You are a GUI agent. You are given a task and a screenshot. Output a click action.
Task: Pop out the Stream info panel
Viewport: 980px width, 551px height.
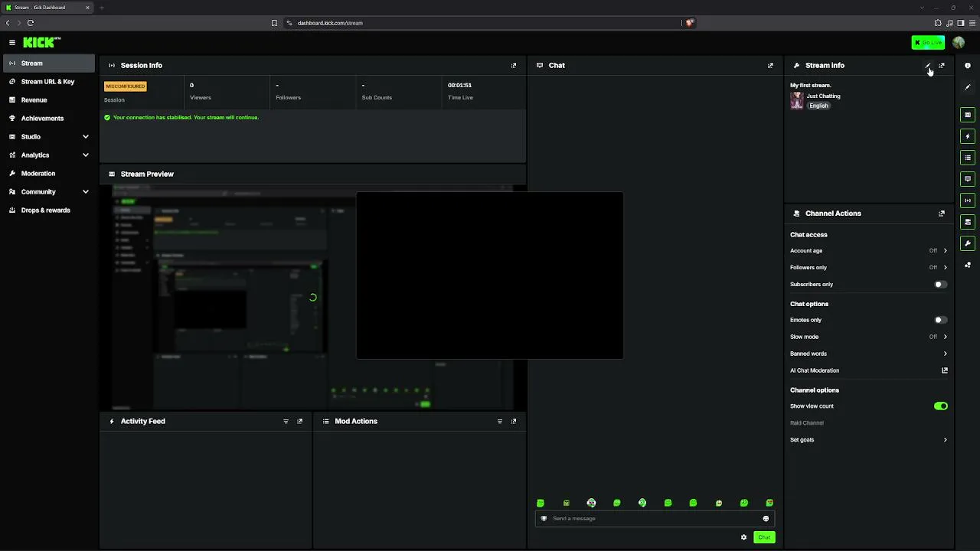[942, 66]
